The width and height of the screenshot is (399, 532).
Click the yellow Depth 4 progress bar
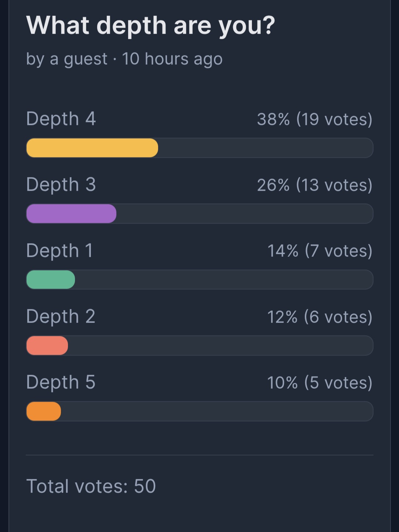coord(92,148)
